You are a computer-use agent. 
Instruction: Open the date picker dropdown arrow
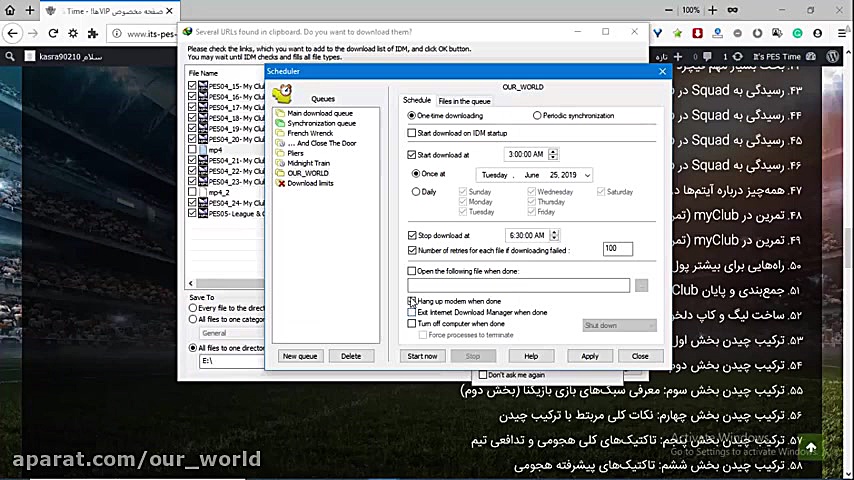click(x=587, y=175)
